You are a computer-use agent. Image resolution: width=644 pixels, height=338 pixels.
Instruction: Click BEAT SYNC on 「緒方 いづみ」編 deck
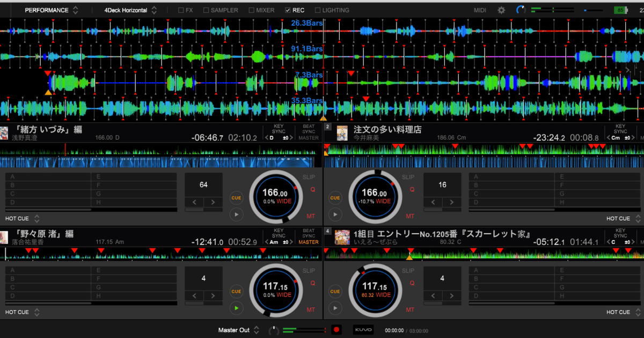[x=309, y=128]
